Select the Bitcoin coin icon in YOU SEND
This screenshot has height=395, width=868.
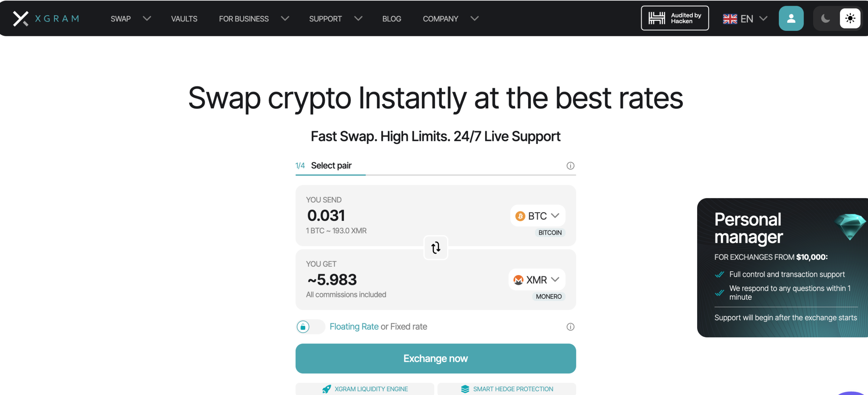(x=520, y=215)
